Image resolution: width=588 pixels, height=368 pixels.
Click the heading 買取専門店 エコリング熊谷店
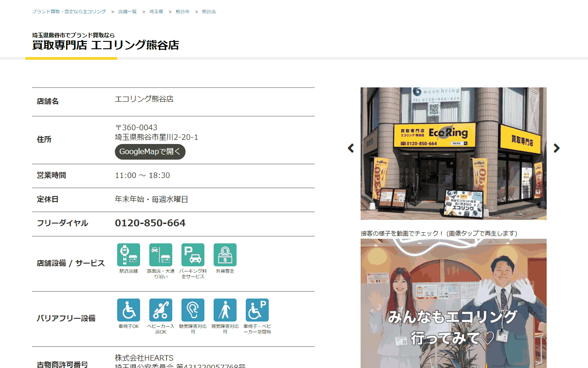[106, 45]
